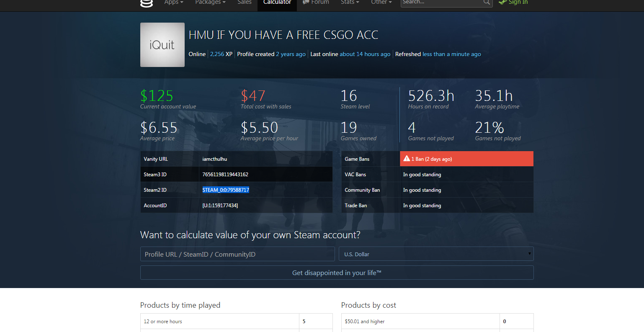Click the vanity URL value iamcthulhu

tap(214, 159)
